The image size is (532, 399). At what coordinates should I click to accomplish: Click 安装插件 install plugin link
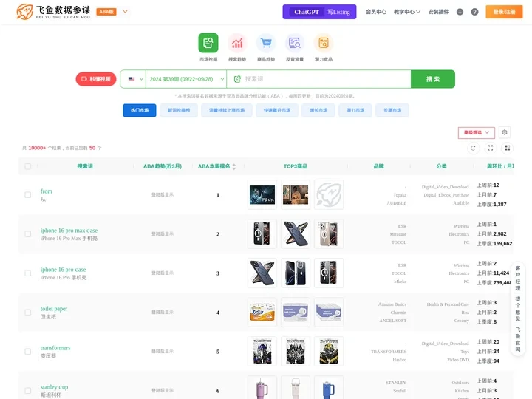[x=438, y=12]
